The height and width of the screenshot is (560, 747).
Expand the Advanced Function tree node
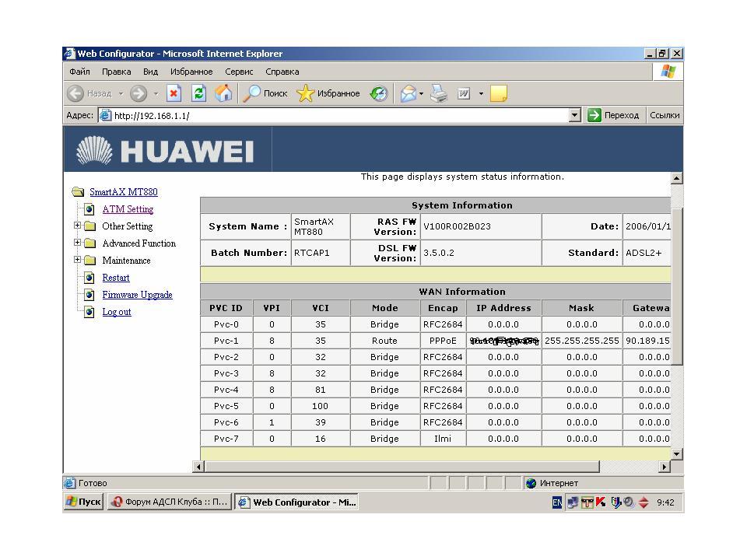click(x=77, y=243)
